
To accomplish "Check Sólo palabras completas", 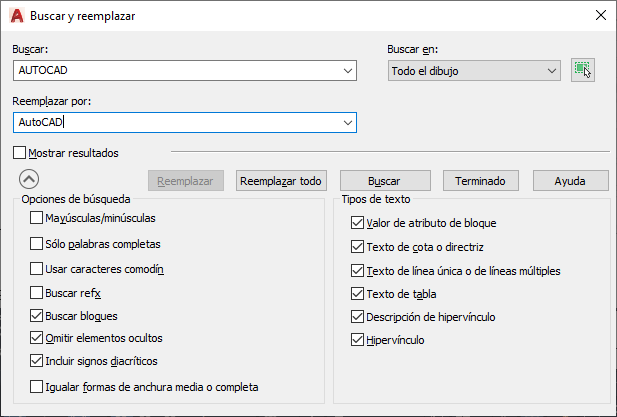I will tap(37, 243).
